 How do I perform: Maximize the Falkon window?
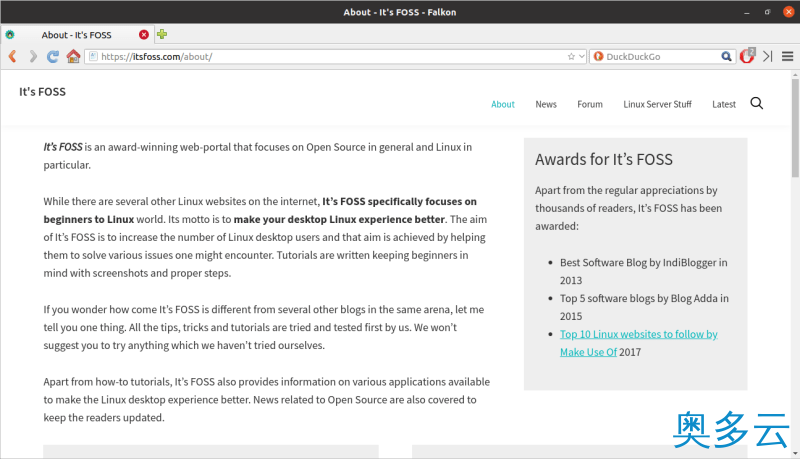coord(767,12)
